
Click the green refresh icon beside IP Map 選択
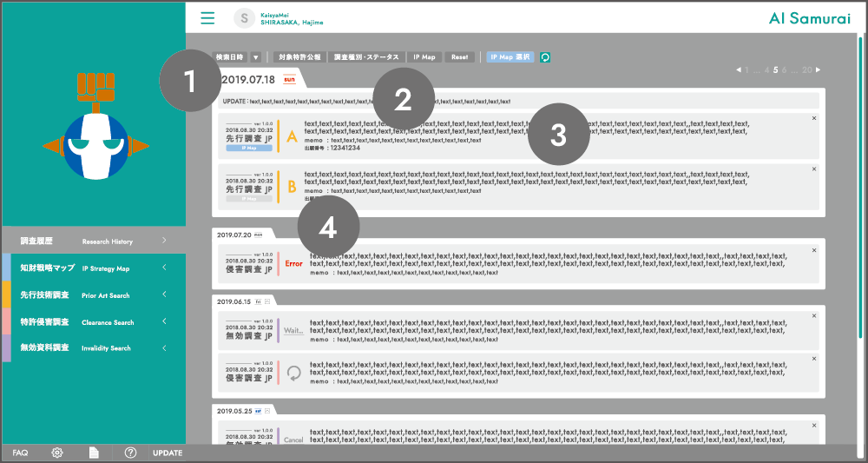[545, 57]
